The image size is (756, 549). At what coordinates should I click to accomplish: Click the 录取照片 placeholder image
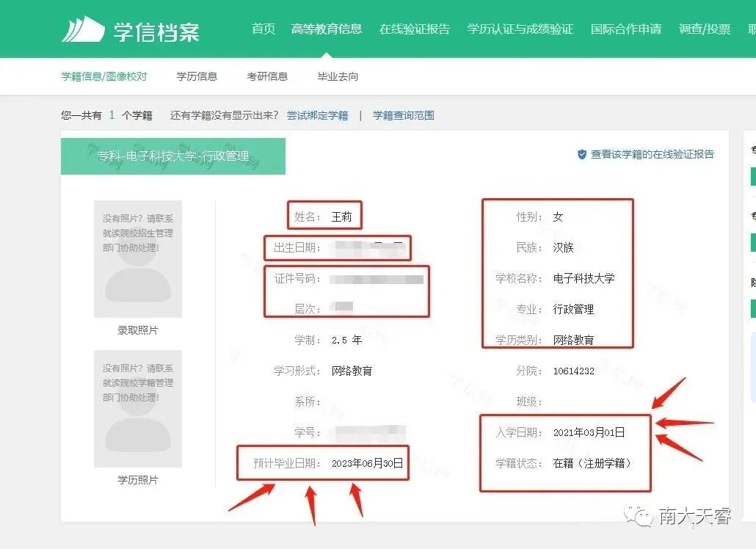(x=138, y=259)
